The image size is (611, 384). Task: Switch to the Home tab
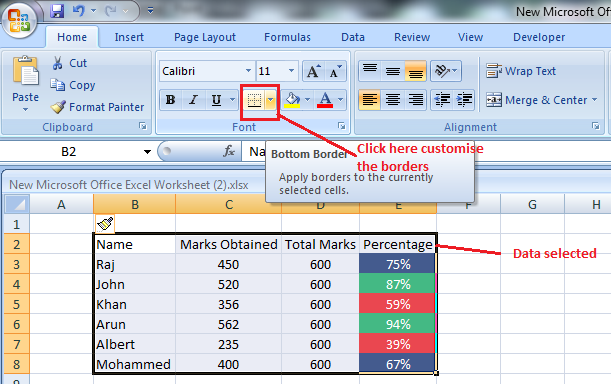pyautogui.click(x=72, y=37)
